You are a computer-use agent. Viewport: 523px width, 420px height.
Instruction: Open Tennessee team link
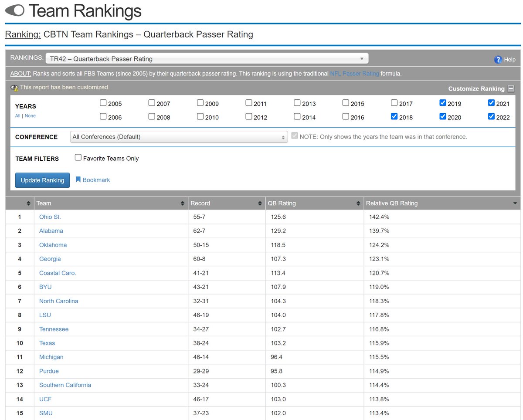pyautogui.click(x=54, y=329)
